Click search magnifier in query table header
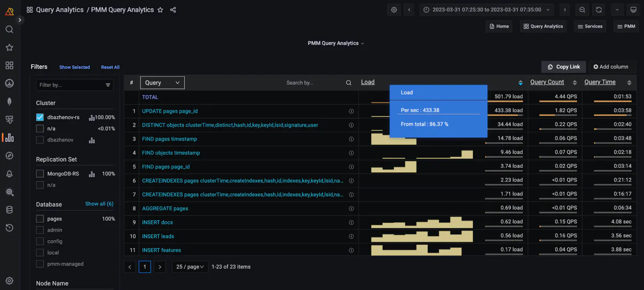Screen dimensions: 644x290 coord(349,83)
